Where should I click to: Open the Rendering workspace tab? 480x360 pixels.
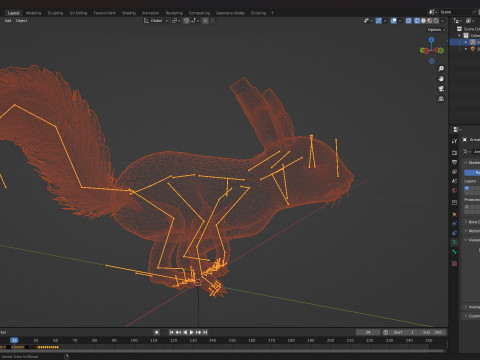pos(174,13)
